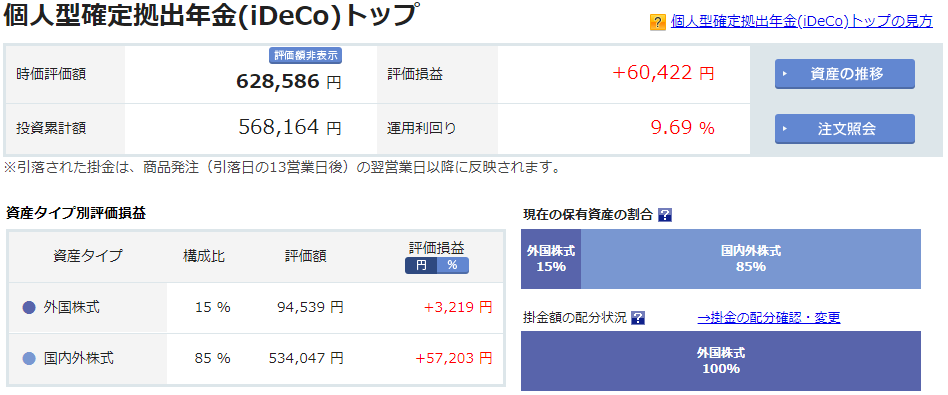Toggle 評価額非表示 to hide valuation
Viewport: 948px width, 395px height.
[306, 56]
